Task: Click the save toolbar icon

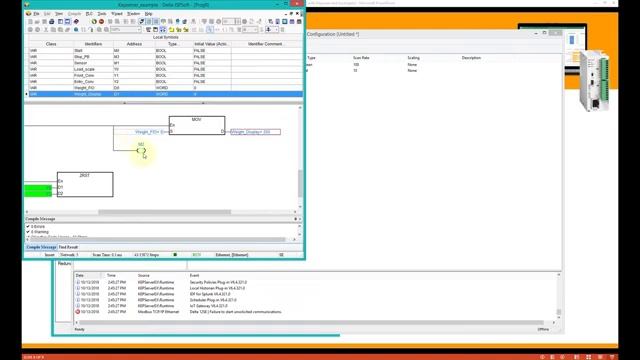Action: click(x=44, y=21)
